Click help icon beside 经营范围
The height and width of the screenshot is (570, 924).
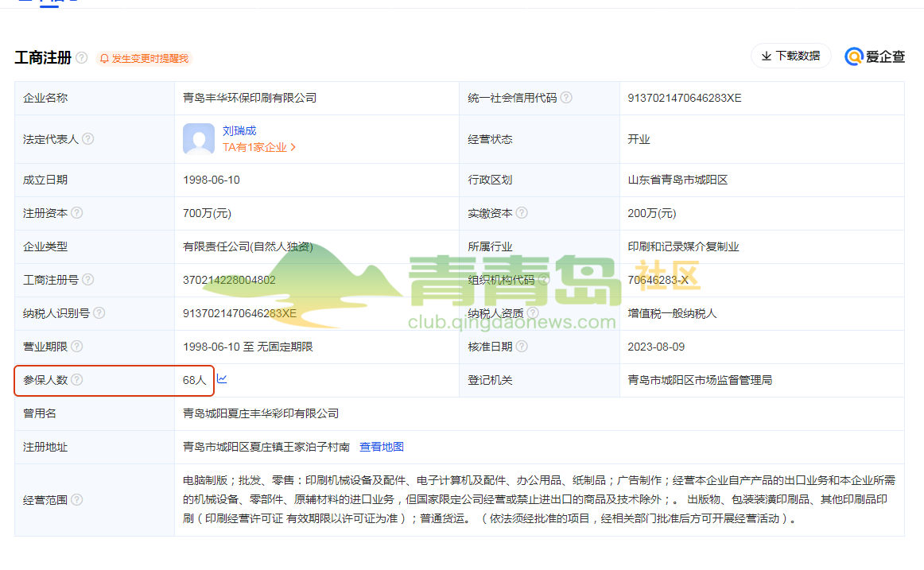click(x=76, y=500)
